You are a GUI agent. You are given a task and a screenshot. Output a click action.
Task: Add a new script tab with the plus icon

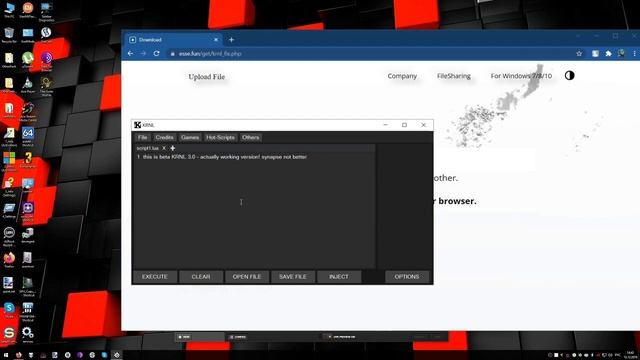pyautogui.click(x=173, y=148)
